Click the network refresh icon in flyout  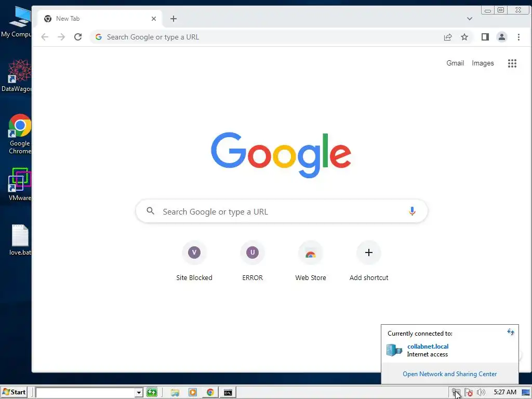(x=511, y=332)
